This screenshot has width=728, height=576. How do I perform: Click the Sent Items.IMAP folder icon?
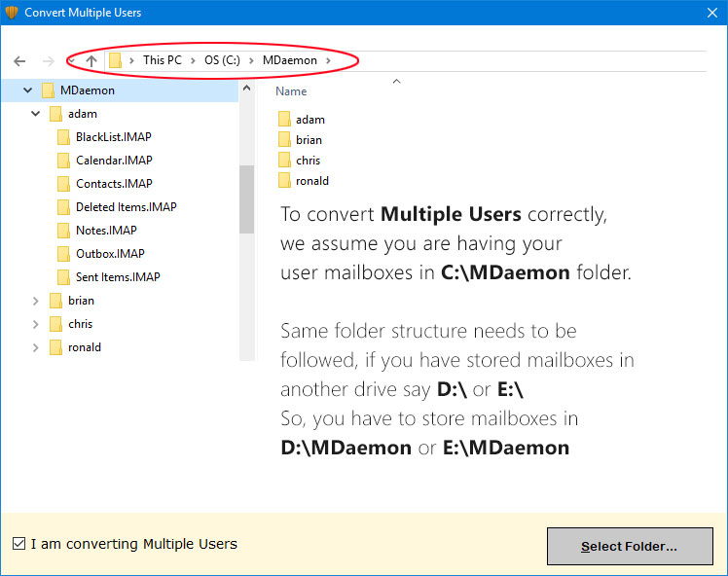coord(63,277)
